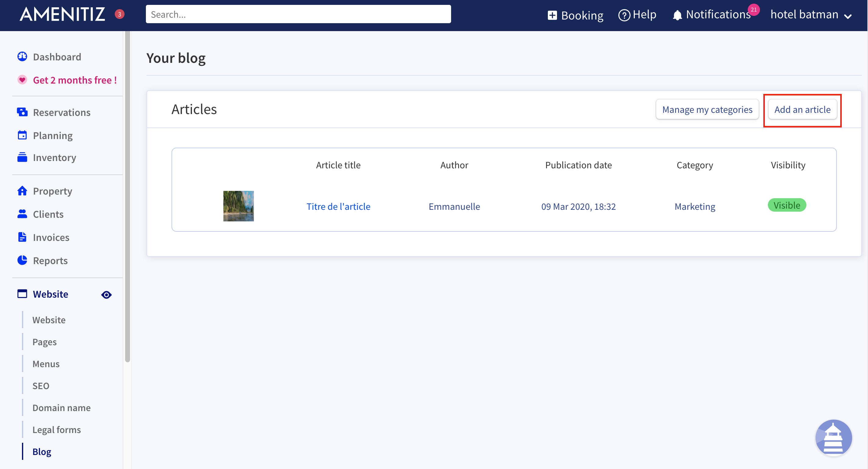
Task: Open Domain name submenu item
Action: coord(61,408)
